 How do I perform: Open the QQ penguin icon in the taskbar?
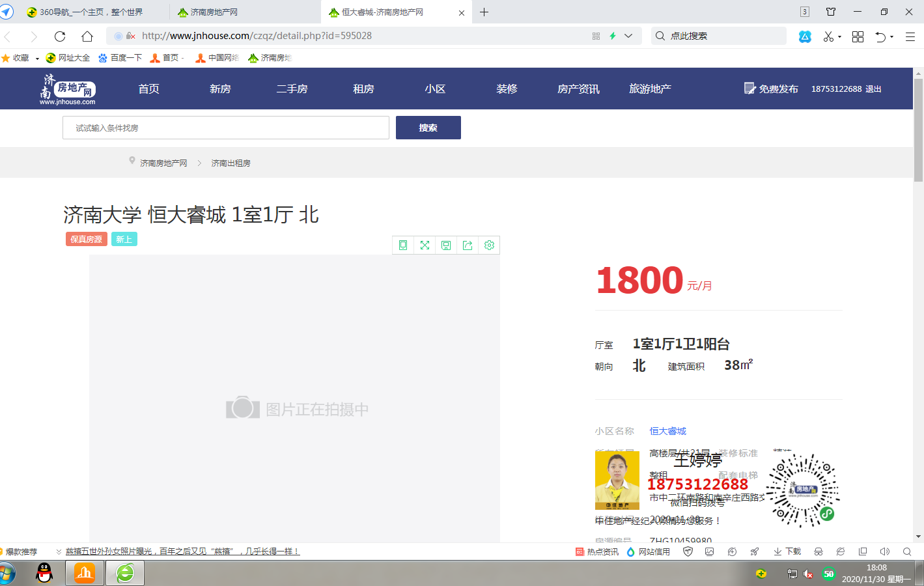[x=44, y=573]
